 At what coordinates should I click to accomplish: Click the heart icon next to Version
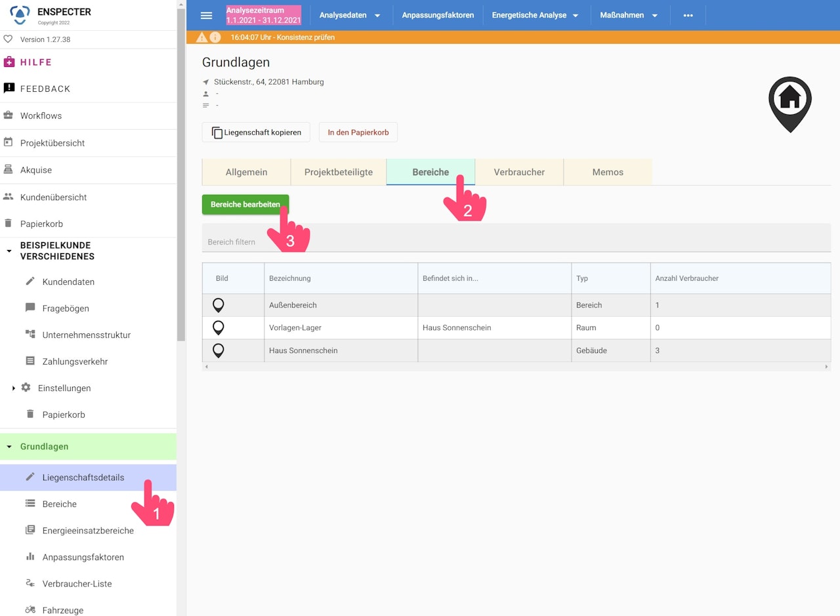pos(9,39)
